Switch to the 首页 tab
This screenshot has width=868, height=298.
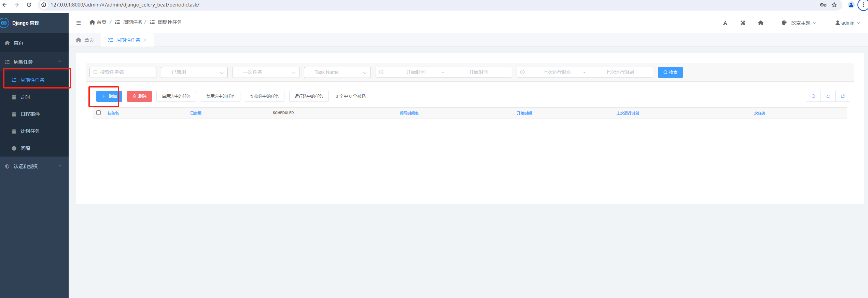coord(85,40)
